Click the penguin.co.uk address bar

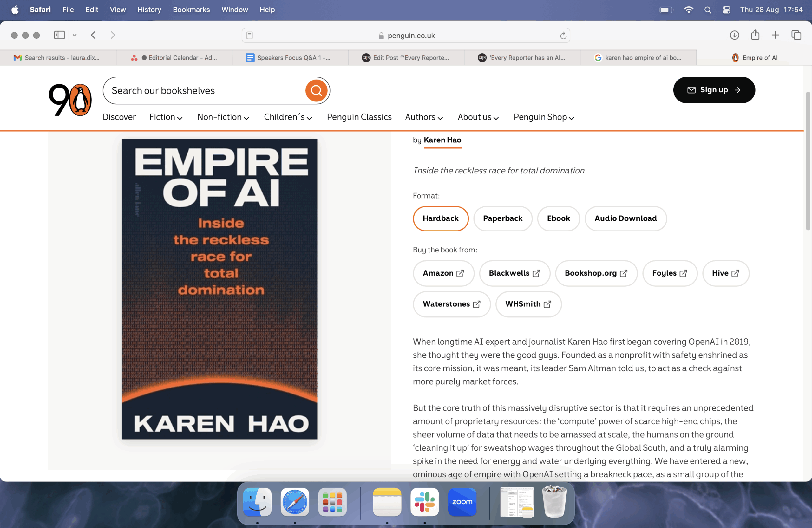406,36
